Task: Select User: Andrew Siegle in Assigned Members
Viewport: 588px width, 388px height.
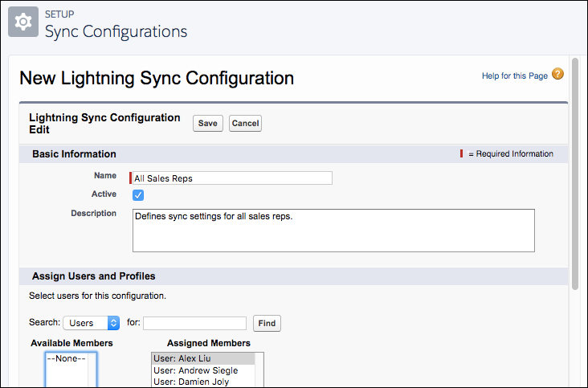Action: pos(203,370)
